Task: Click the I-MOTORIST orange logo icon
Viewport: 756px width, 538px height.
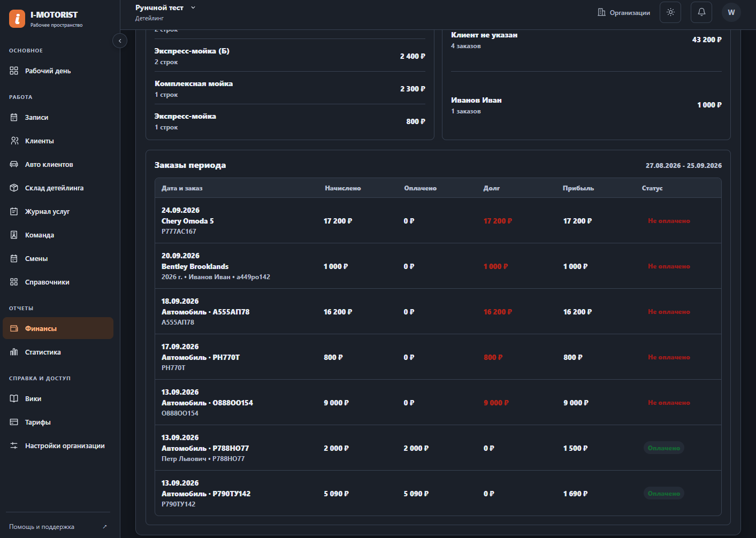Action: (17, 19)
